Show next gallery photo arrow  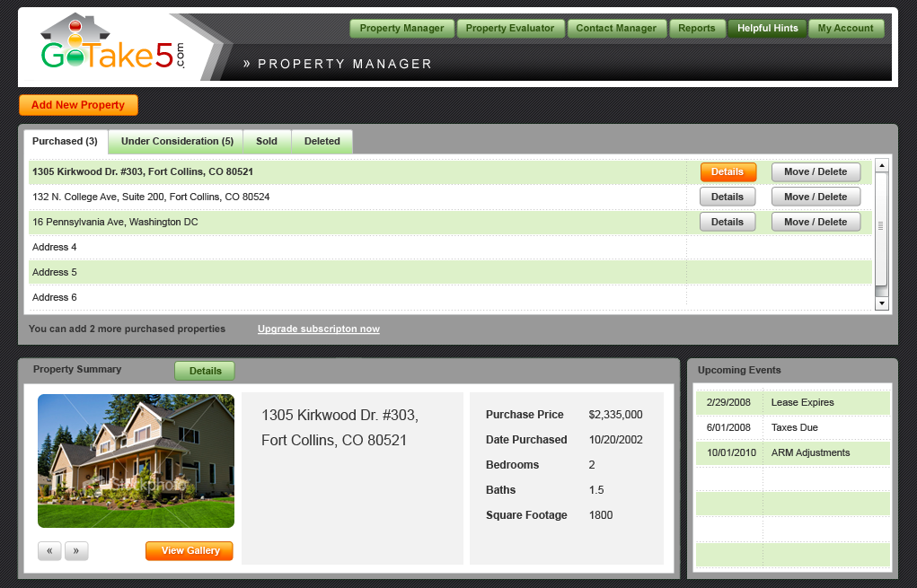coord(76,551)
